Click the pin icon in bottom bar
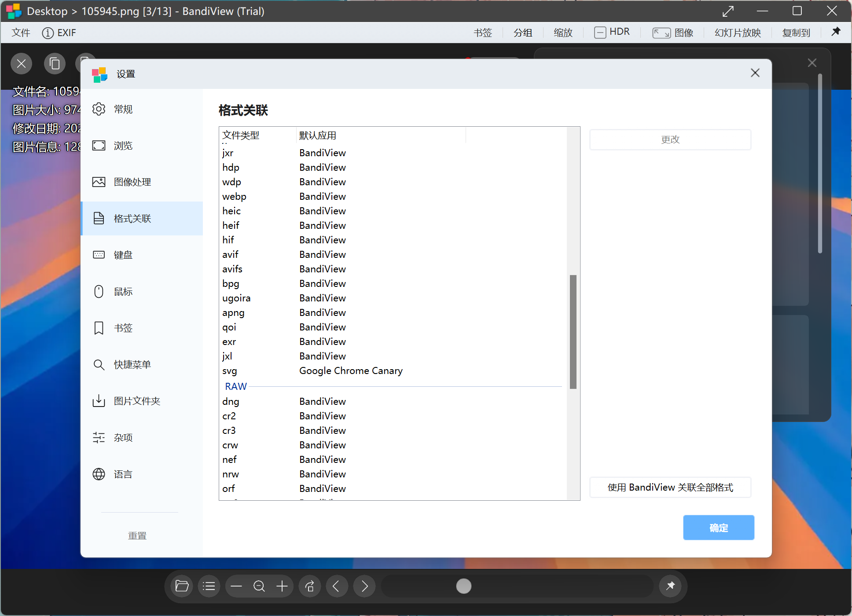 [x=670, y=586]
